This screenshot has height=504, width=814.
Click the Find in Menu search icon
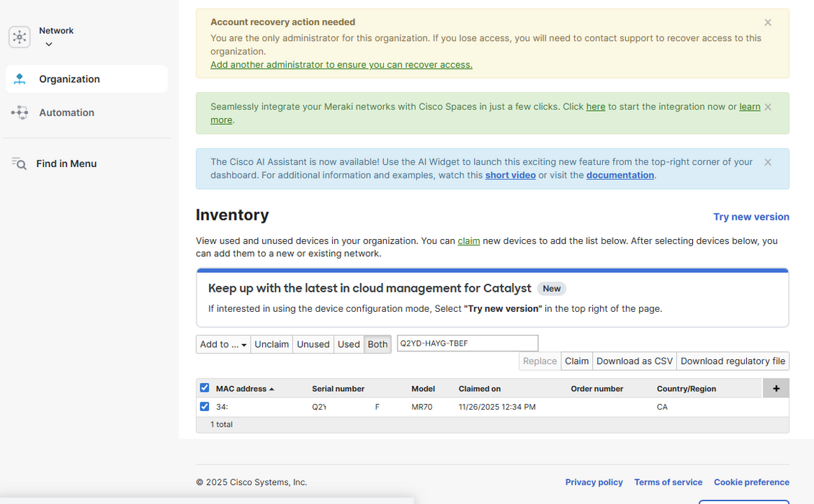tap(19, 163)
